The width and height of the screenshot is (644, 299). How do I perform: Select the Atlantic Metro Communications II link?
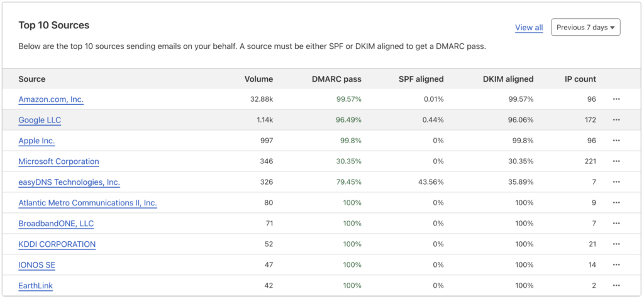[x=87, y=203]
